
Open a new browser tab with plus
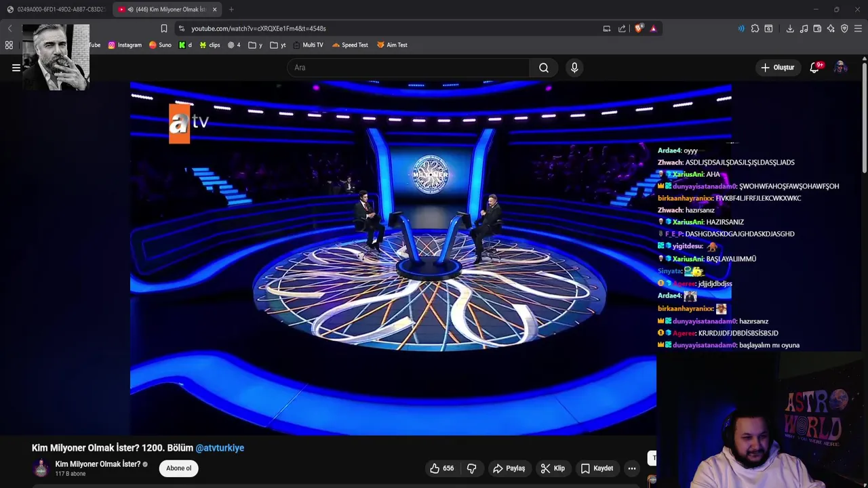coord(231,9)
